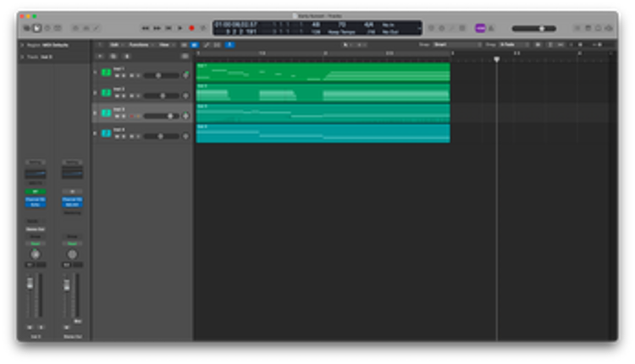
Task: Mute the Inst 1 track
Action: click(x=116, y=76)
